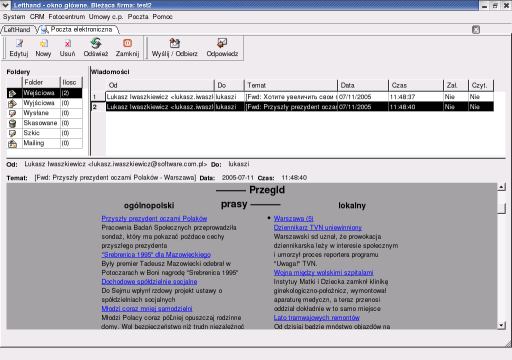
Task: Open link 'Przyszły prezydent oczami Polaków'
Action: point(154,219)
